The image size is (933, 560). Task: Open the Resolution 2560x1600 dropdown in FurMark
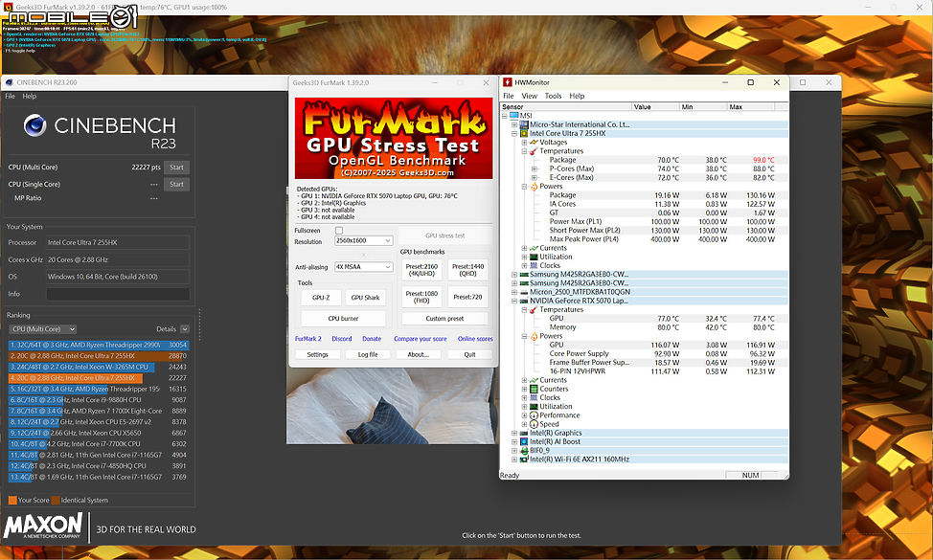point(364,241)
